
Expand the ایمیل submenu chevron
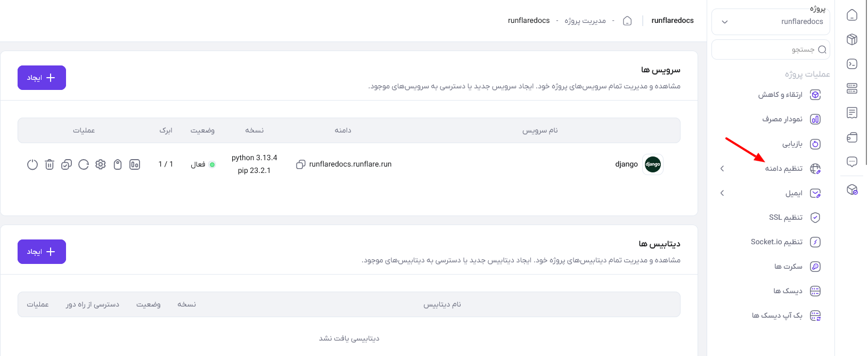pos(722,193)
